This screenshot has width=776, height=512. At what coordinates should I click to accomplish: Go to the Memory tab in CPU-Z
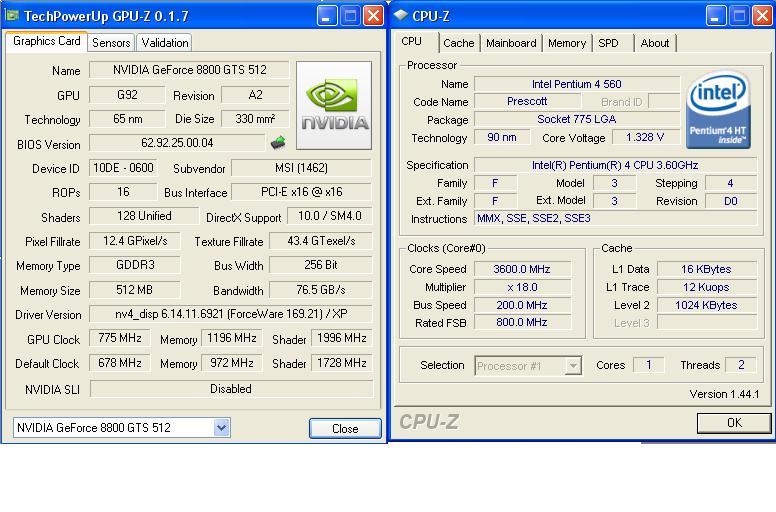click(x=567, y=43)
